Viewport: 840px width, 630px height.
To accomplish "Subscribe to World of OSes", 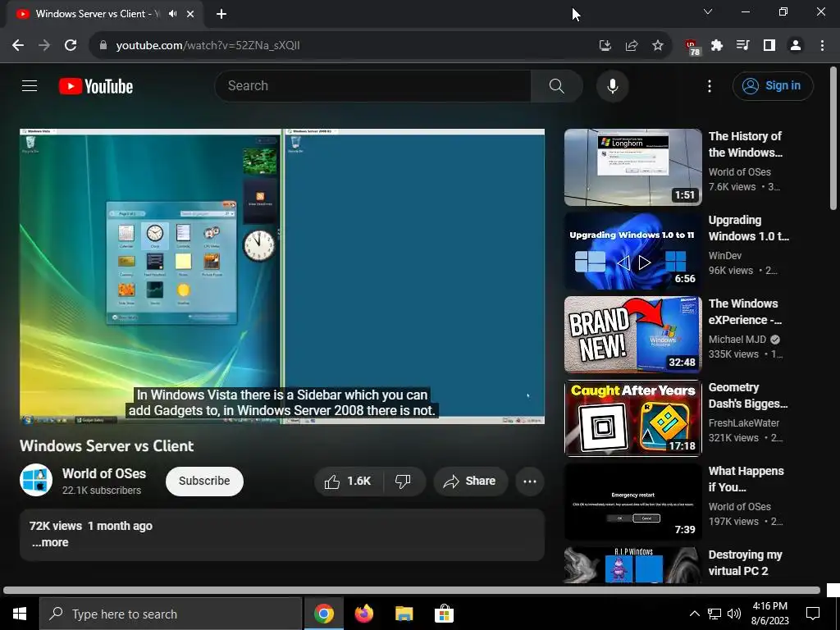I will (204, 481).
